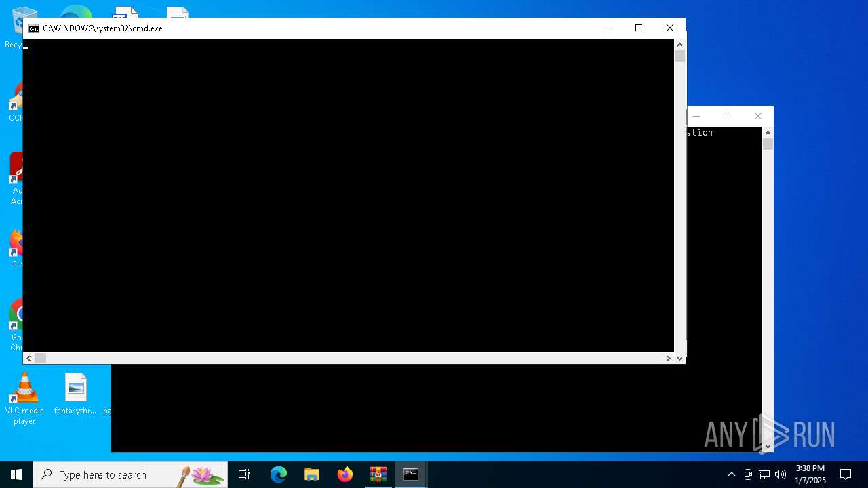Select the Recycle Bin desktop icon
The image size is (868, 488).
click(x=13, y=28)
